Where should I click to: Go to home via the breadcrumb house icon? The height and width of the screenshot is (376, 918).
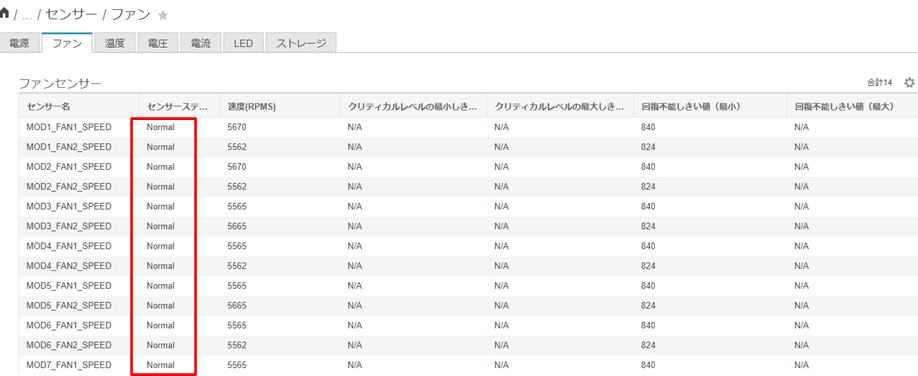[x=5, y=13]
